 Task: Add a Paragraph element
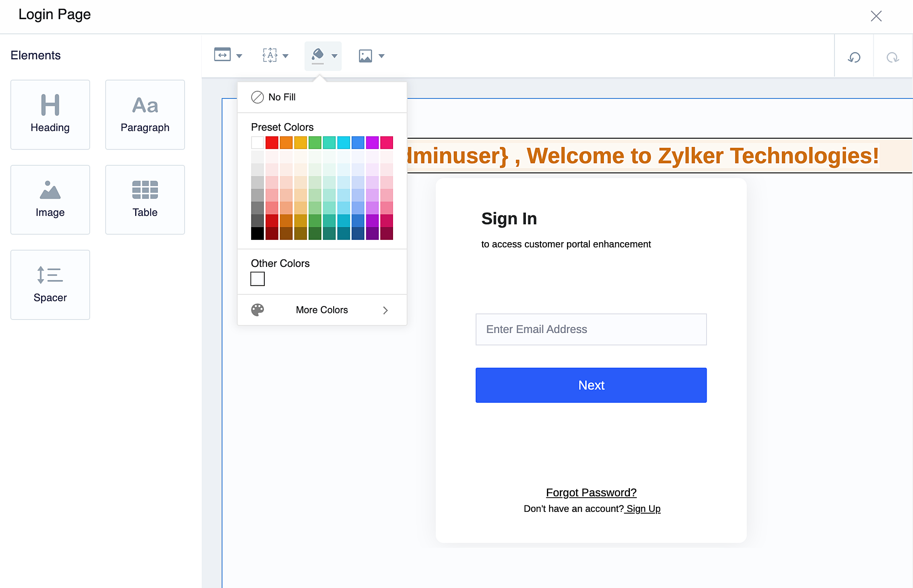145,114
